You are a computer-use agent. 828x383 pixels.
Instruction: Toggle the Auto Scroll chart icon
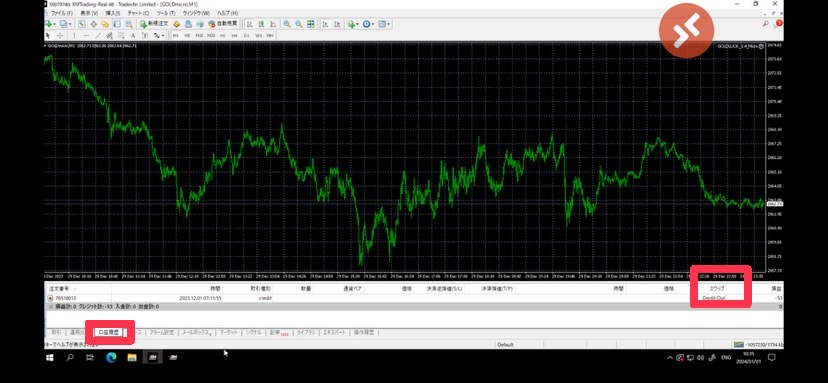[325, 24]
